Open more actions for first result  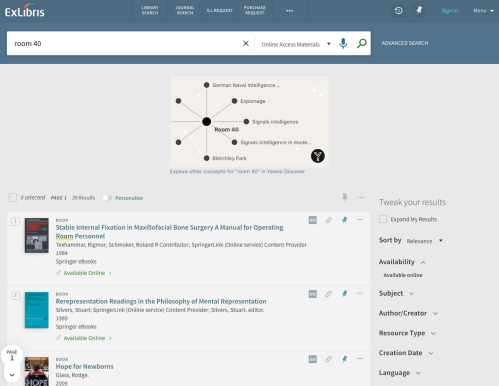coord(360,220)
